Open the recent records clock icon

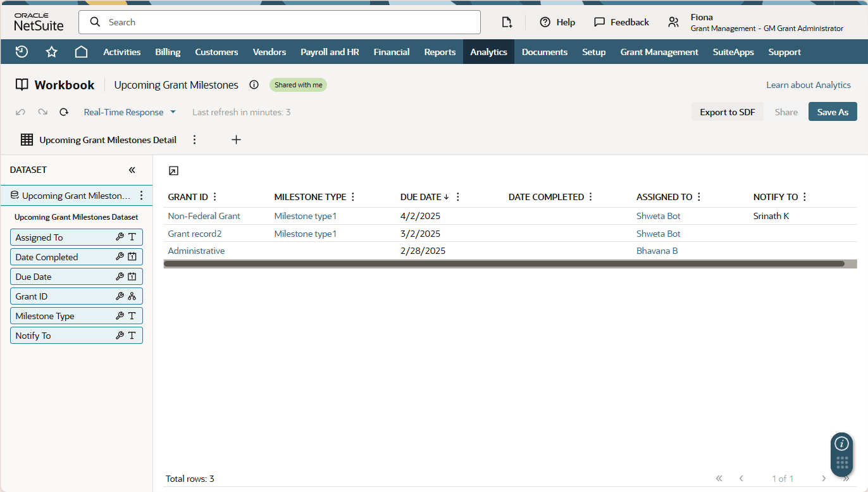coord(21,51)
